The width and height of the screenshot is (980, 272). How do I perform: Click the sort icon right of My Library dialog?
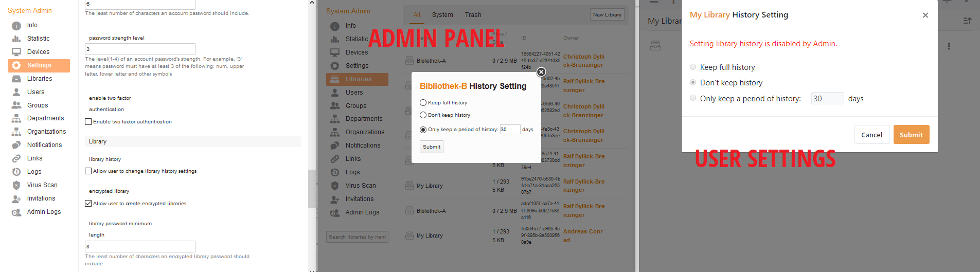[x=967, y=21]
